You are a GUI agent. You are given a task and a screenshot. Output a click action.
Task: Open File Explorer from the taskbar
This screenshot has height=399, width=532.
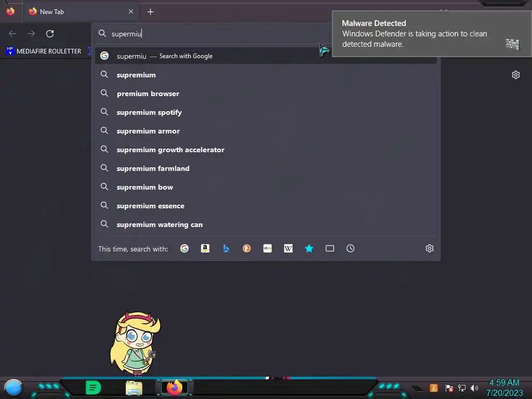coord(134,388)
